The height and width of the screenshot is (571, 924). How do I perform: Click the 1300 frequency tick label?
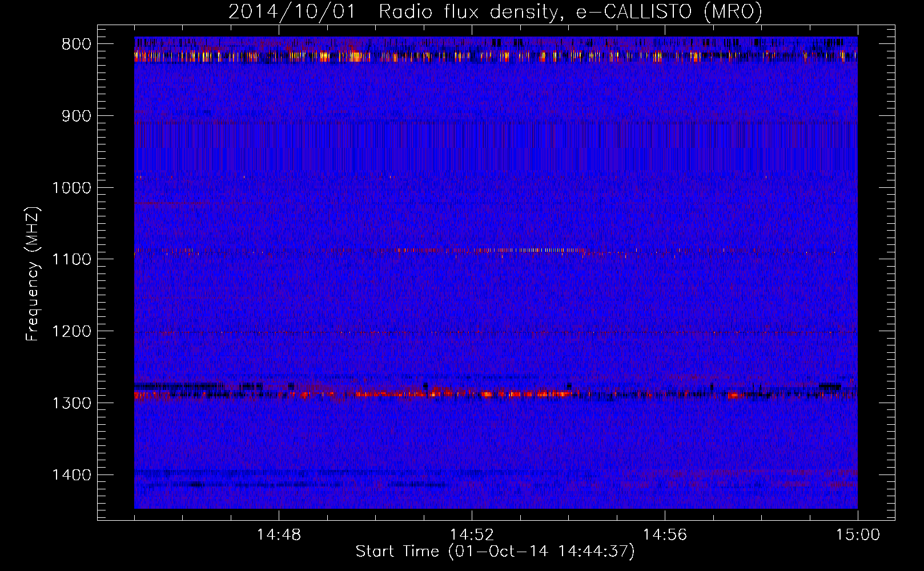point(72,403)
